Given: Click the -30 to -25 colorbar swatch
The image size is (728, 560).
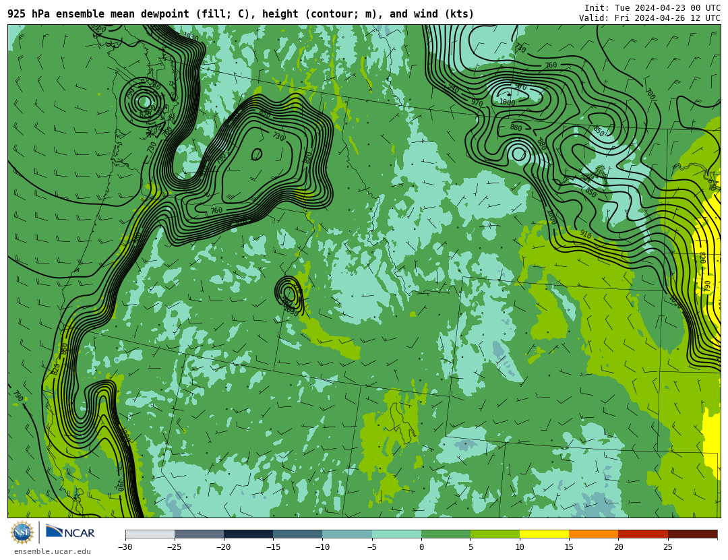Looking at the screenshot, I should click(150, 534).
